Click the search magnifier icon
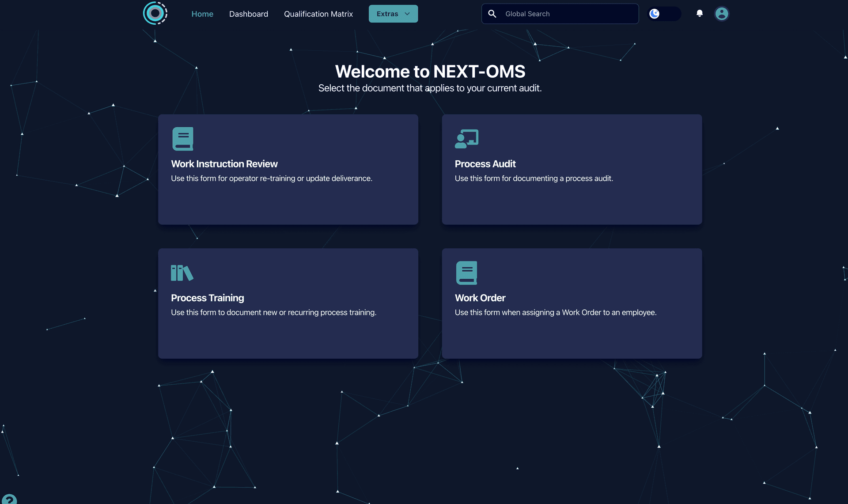 tap(492, 14)
